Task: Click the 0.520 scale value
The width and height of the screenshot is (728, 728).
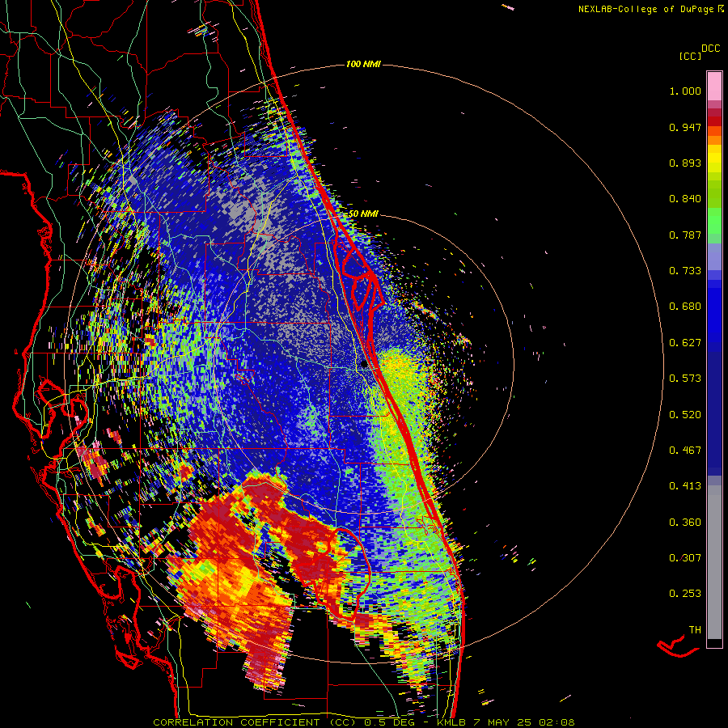Action: (x=685, y=415)
